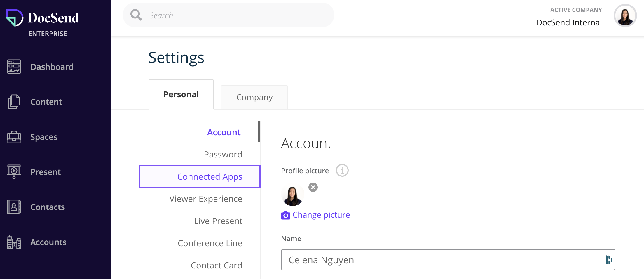Click the search magnifier icon
The height and width of the screenshot is (279, 644).
tap(136, 15)
